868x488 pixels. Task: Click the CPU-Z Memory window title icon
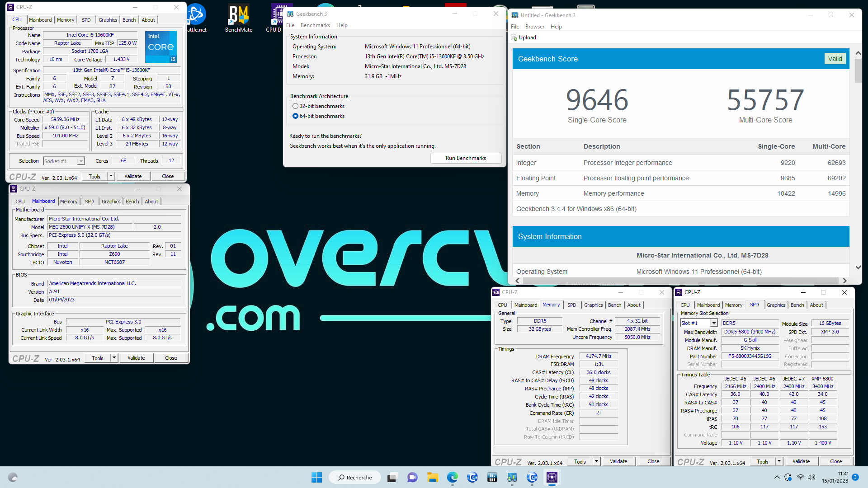pyautogui.click(x=496, y=292)
